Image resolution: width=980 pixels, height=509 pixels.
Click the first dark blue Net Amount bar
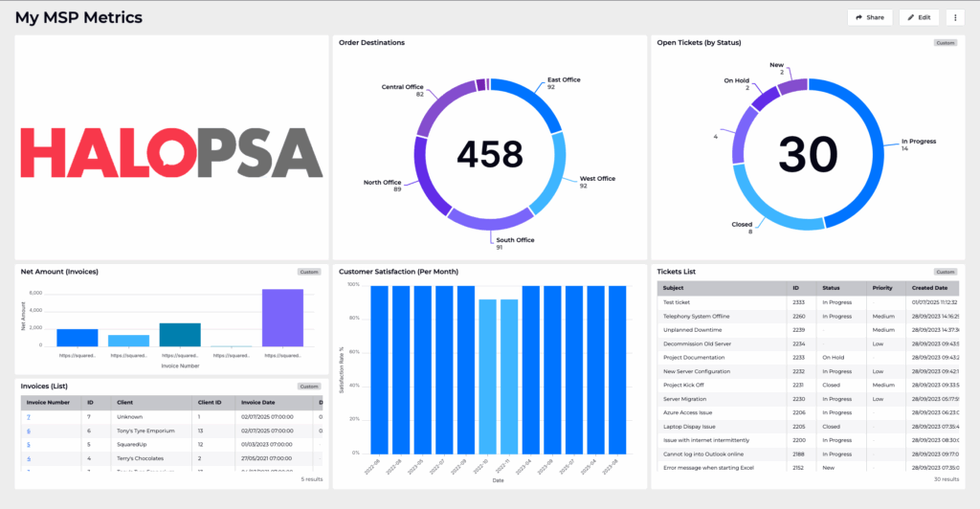[78, 338]
